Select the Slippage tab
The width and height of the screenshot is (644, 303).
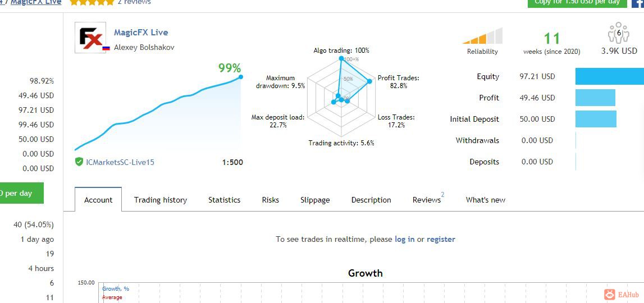[x=315, y=200]
